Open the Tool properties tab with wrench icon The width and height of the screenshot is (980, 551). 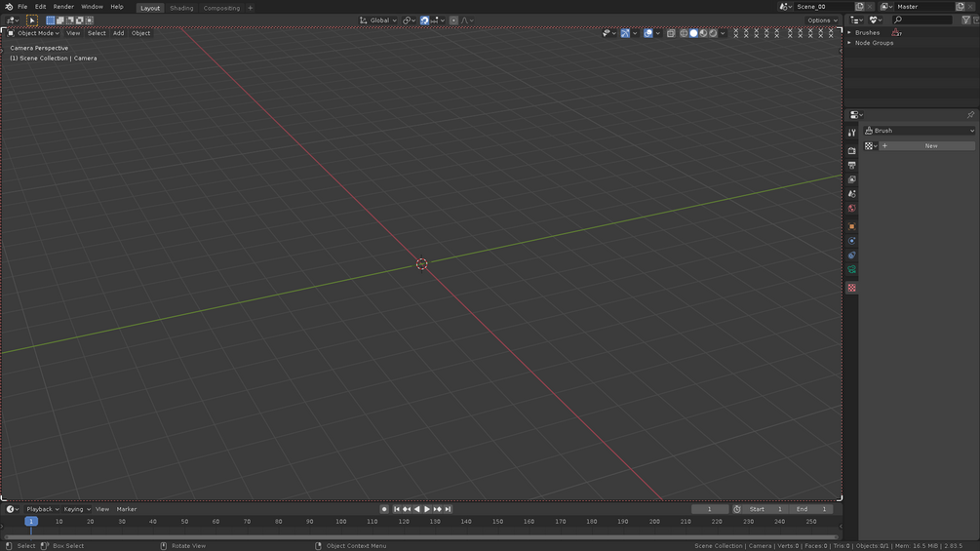851,133
